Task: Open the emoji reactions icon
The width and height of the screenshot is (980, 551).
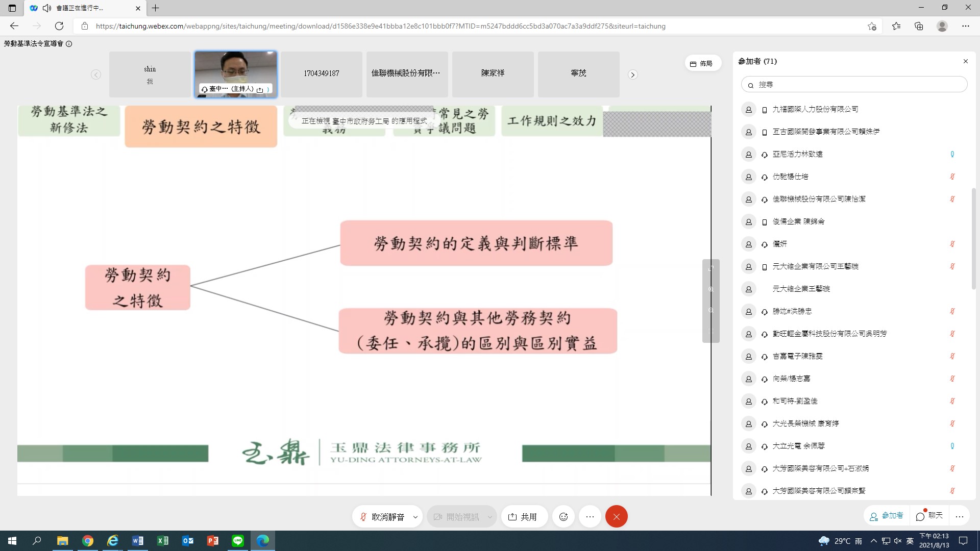Action: point(563,517)
